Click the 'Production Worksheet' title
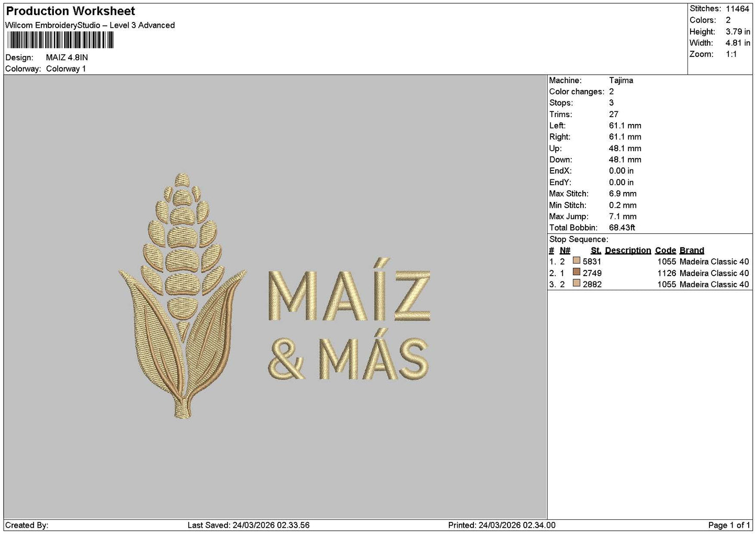 coord(71,11)
